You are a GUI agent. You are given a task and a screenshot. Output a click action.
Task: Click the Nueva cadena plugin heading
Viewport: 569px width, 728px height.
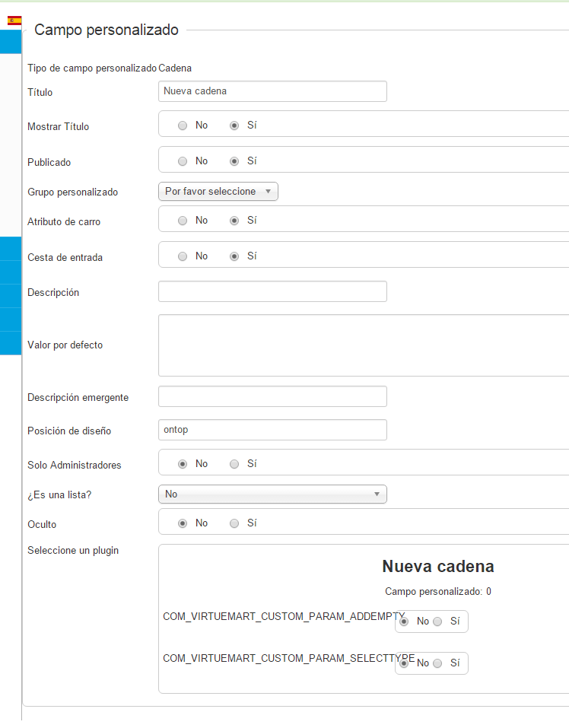coord(438,567)
